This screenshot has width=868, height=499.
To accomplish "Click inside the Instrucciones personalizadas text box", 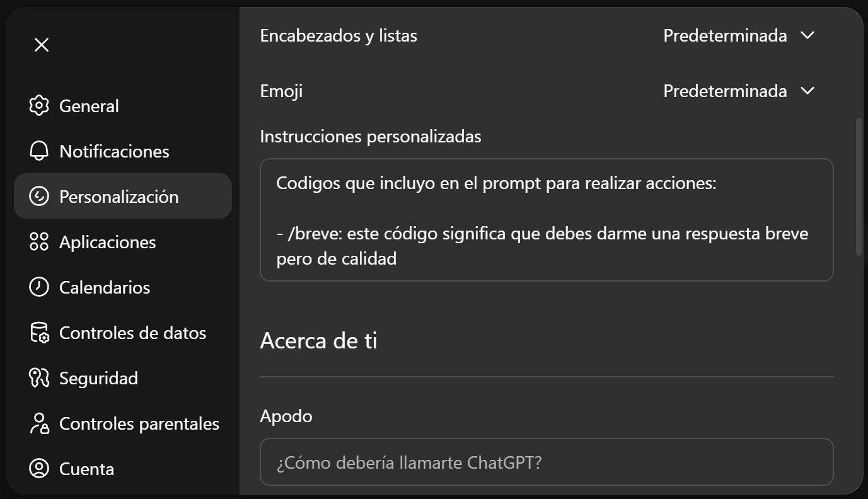I will [546, 219].
